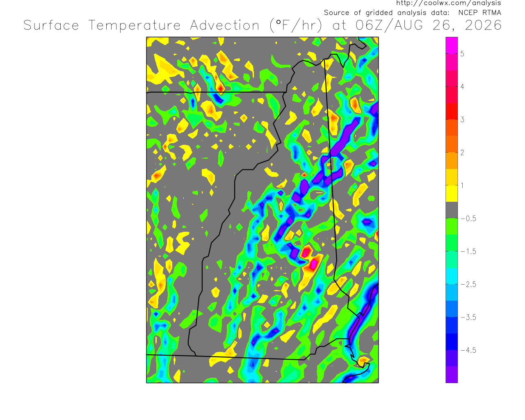Click the purple swatch at bottom of colorbar
Image resolution: width=525 pixels, height=420 pixels.
click(452, 374)
